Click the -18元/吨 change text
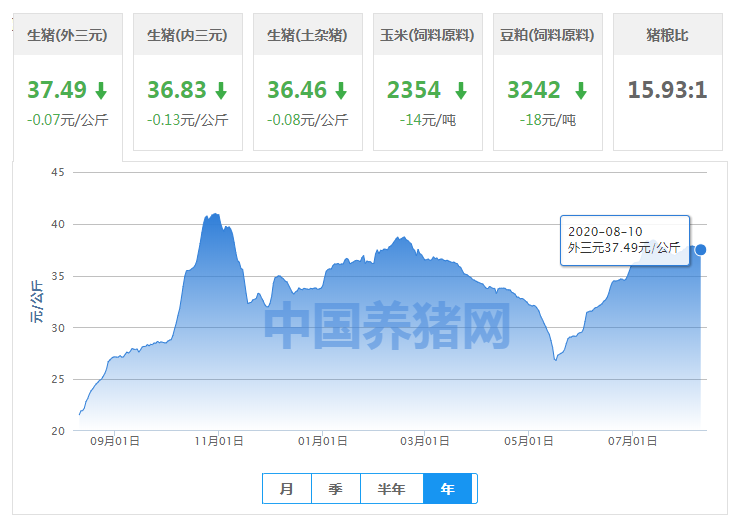The height and width of the screenshot is (525, 735). click(x=548, y=120)
